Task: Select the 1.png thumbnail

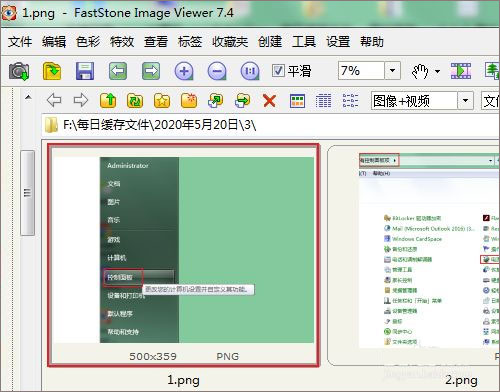Action: [183, 255]
